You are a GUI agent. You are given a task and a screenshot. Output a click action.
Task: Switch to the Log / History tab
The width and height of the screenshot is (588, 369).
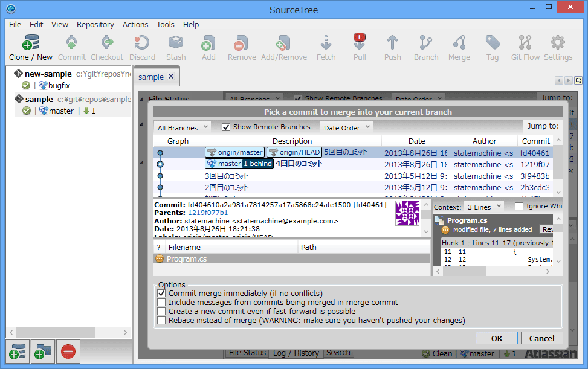point(296,353)
